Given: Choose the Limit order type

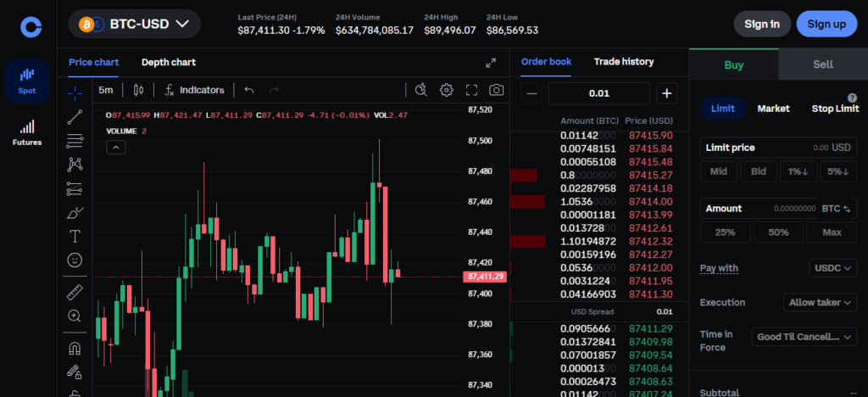Looking at the screenshot, I should click(x=723, y=109).
